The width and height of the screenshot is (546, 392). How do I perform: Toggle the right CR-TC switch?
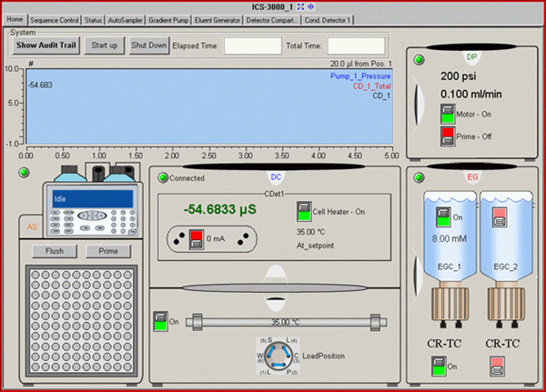pyautogui.click(x=497, y=366)
